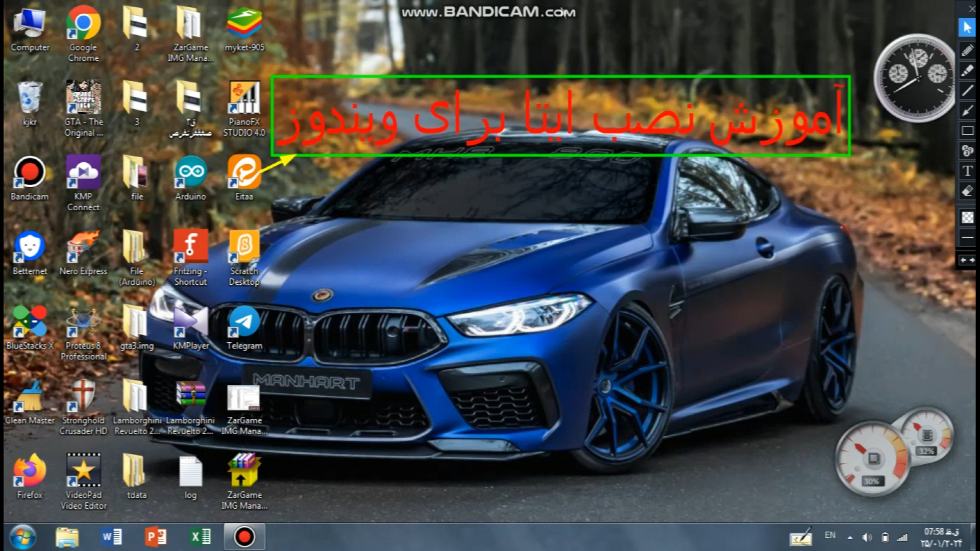Select the Betternet VPN shortcut

(x=30, y=253)
